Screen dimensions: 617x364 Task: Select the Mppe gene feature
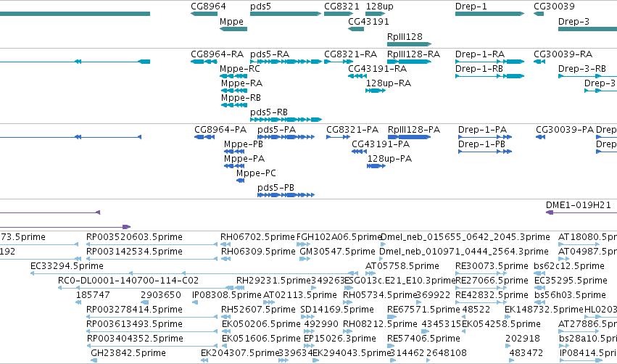(x=233, y=29)
